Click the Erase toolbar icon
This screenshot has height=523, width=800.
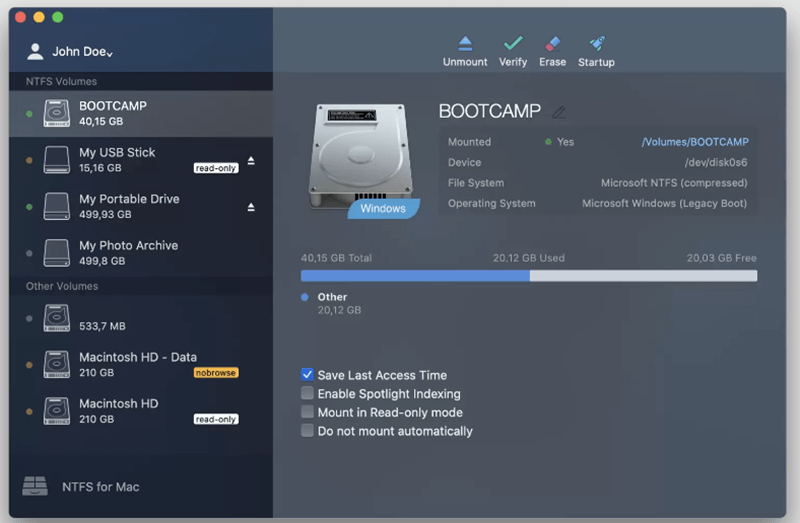coord(552,44)
